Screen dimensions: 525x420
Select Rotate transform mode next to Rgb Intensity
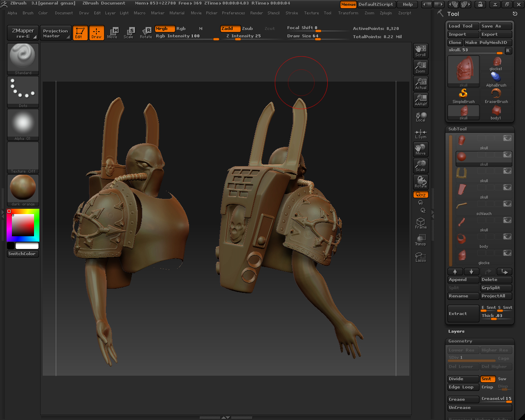146,33
